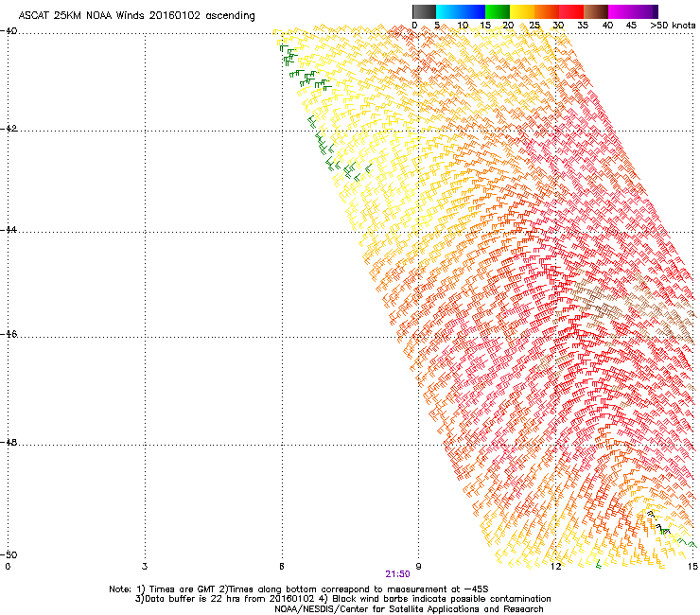
Task: Click the yellow 20-25 knots legend swatch
Action: coord(522,11)
